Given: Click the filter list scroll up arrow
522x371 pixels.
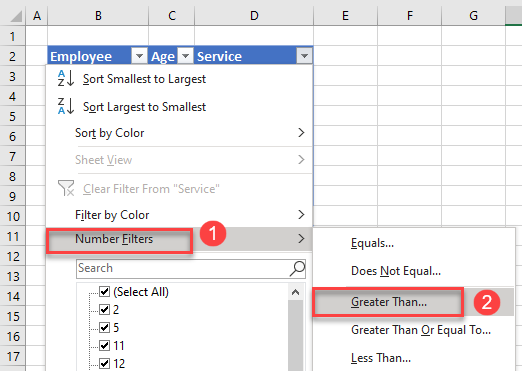Looking at the screenshot, I should coord(295,292).
